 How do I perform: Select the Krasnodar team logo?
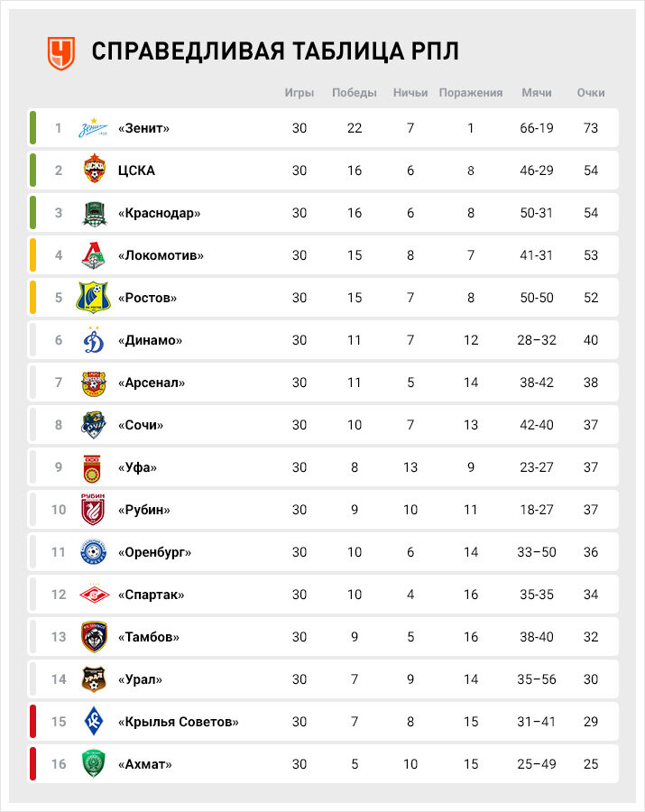click(95, 213)
